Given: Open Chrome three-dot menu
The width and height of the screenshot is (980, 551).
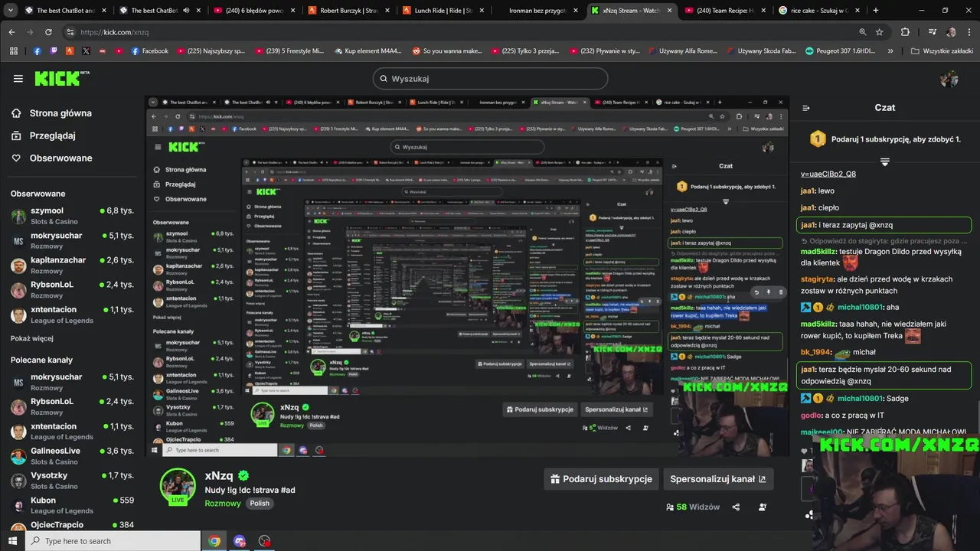Looking at the screenshot, I should pyautogui.click(x=969, y=32).
